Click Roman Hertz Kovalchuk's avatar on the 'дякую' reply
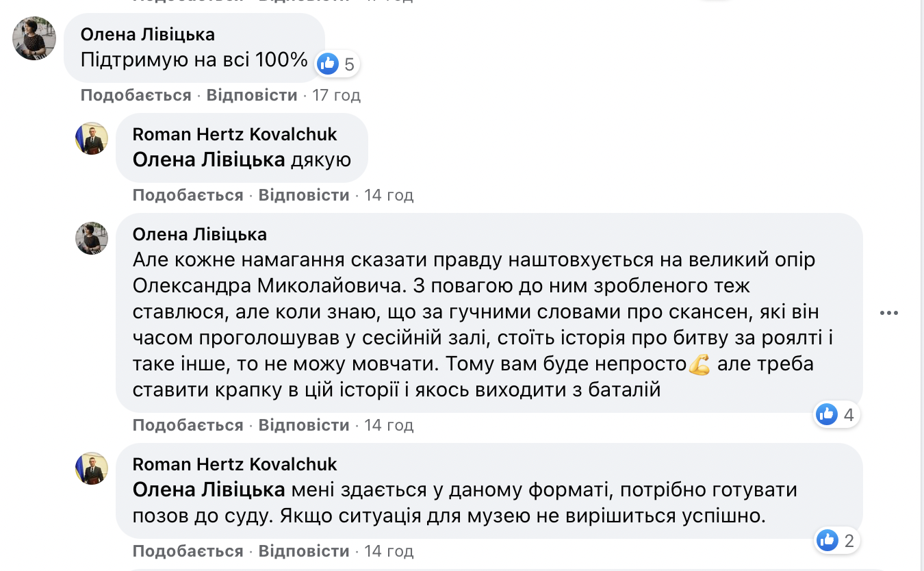This screenshot has width=924, height=571. pos(92,138)
